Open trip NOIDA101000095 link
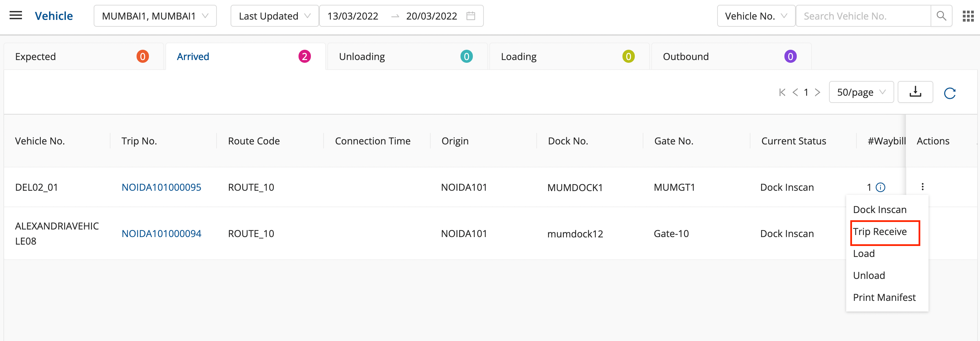 [161, 187]
